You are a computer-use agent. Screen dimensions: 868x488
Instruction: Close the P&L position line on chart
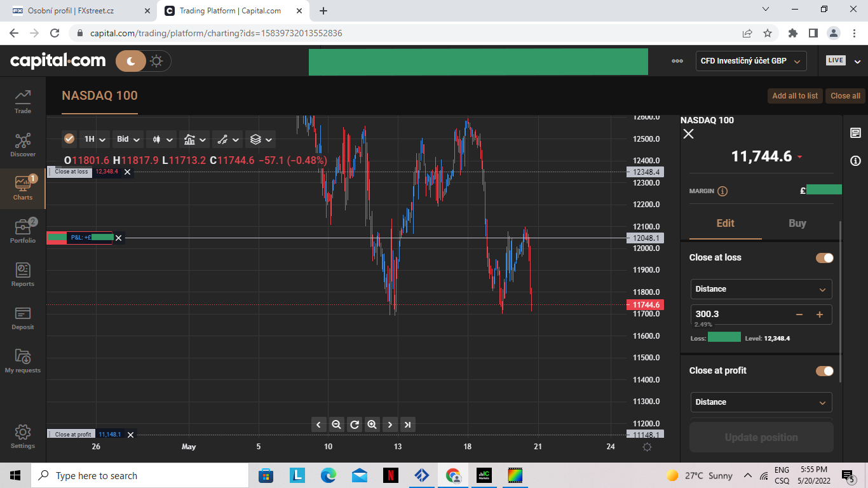point(118,238)
